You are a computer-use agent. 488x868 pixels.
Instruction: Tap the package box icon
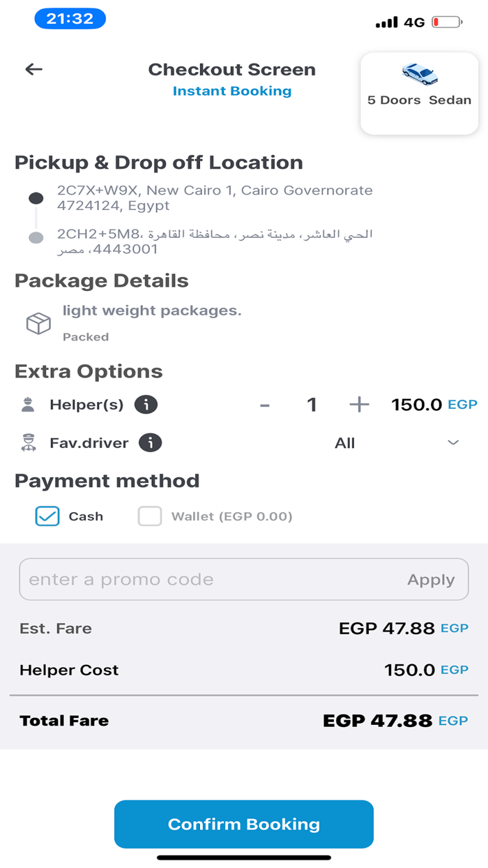point(38,323)
